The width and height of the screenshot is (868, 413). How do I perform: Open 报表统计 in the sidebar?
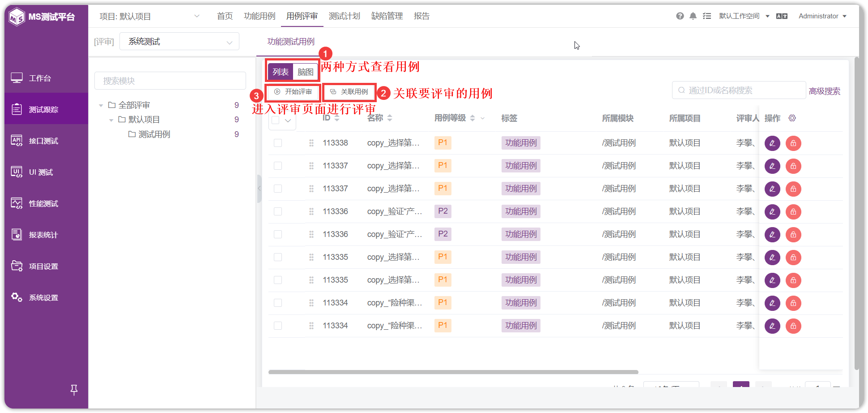(x=46, y=235)
